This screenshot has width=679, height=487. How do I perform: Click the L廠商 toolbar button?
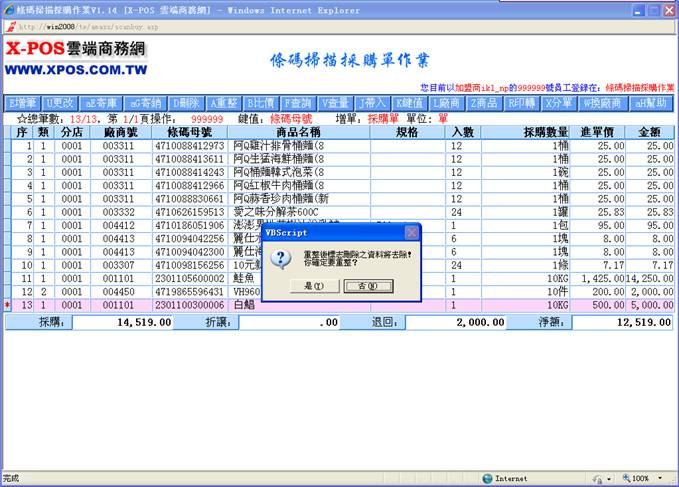pos(447,103)
